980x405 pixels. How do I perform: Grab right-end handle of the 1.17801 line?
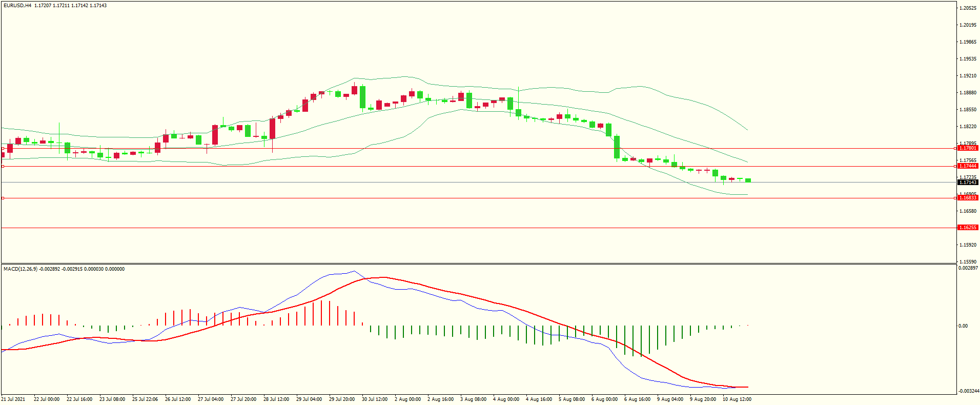tap(955, 148)
